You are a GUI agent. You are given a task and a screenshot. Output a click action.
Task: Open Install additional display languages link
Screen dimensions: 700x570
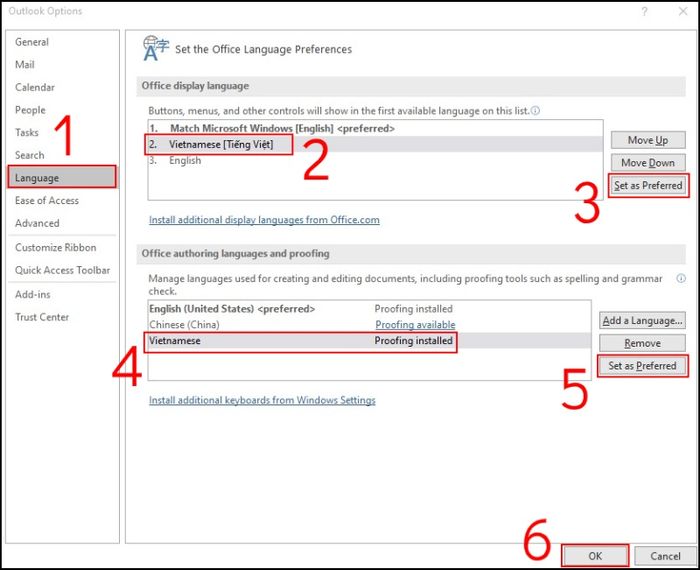264,220
